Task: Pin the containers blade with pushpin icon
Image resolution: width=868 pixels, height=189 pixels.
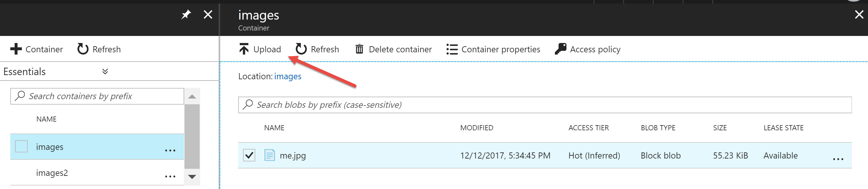Action: 186,14
